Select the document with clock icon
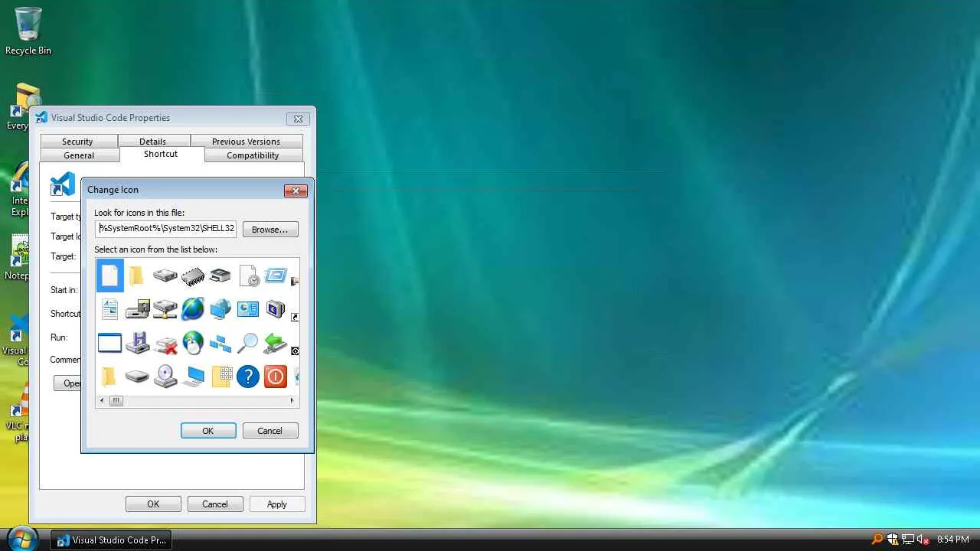Viewport: 980px width, 551px height. click(x=248, y=275)
